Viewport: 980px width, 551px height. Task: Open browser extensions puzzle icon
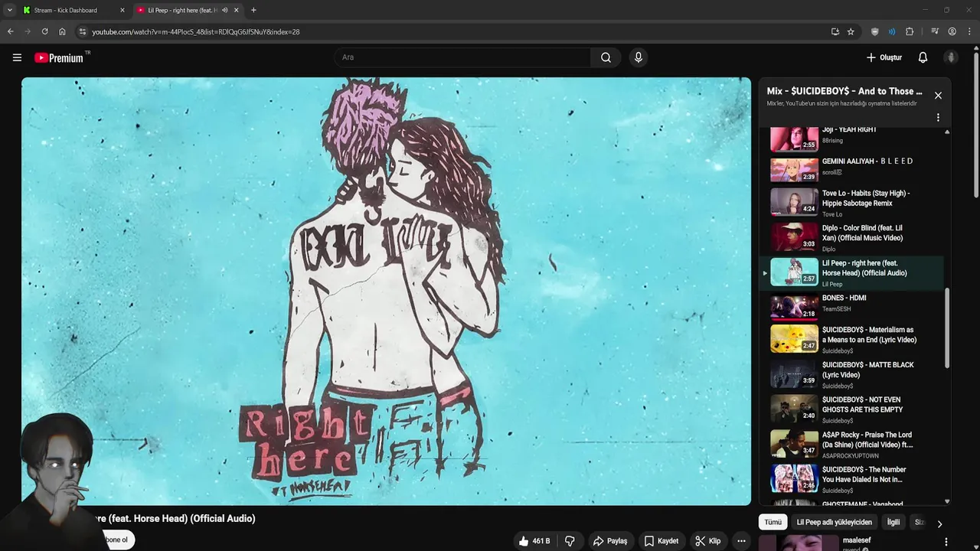pos(910,31)
